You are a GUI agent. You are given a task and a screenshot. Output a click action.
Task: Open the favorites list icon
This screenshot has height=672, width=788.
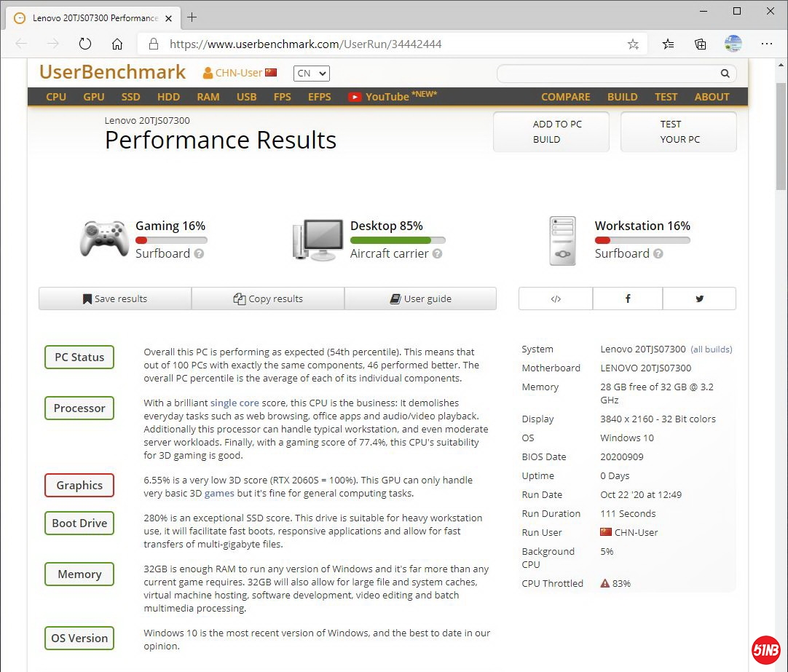tap(668, 44)
